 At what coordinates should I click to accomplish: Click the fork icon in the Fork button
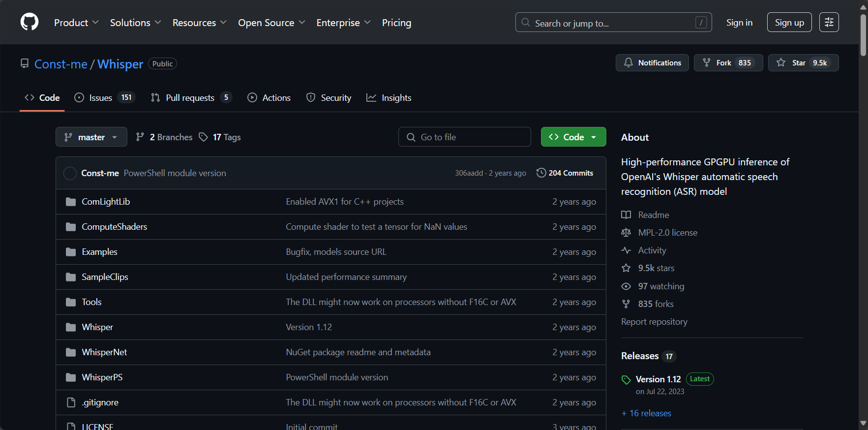click(707, 62)
